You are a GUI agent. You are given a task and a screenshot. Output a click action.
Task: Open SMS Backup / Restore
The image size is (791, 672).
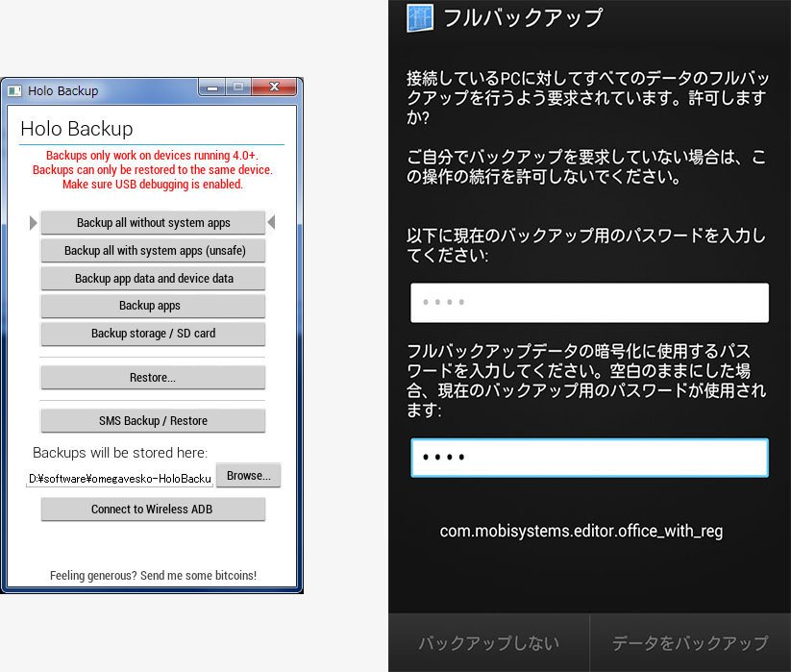[x=151, y=420]
